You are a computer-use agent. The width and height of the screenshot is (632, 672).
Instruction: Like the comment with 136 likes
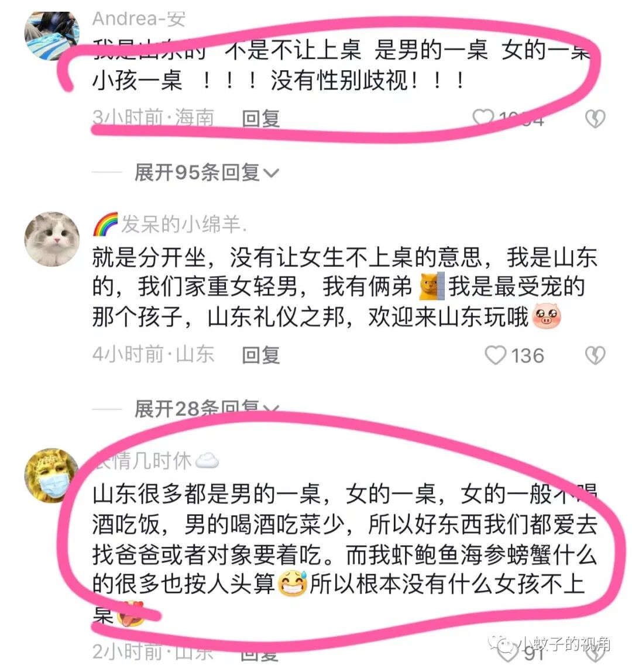(x=495, y=355)
